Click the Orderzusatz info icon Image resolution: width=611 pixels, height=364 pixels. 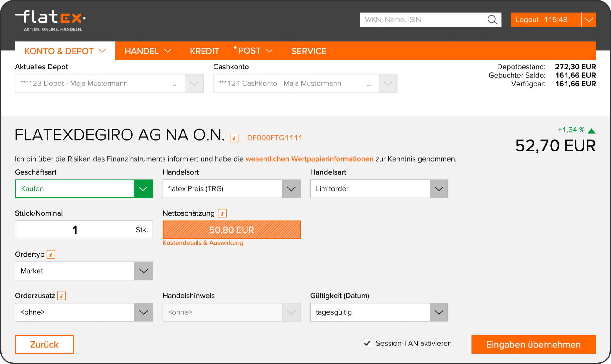(61, 296)
